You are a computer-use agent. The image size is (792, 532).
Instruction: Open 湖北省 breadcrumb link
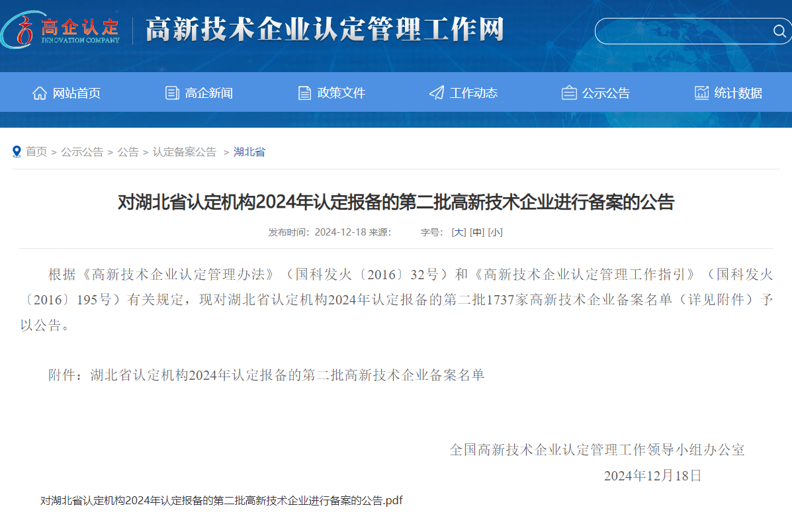(249, 152)
